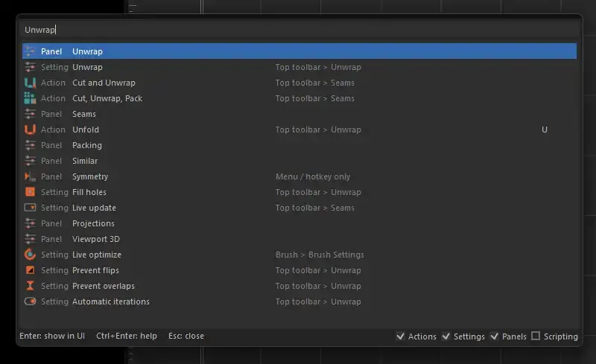Select the Fill holes setting result

click(x=299, y=192)
